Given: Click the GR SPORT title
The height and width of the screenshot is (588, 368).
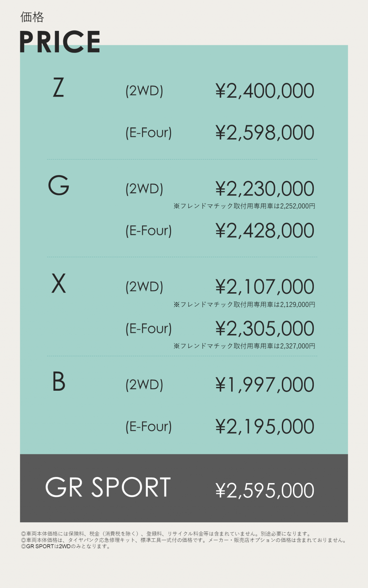Looking at the screenshot, I should [108, 488].
